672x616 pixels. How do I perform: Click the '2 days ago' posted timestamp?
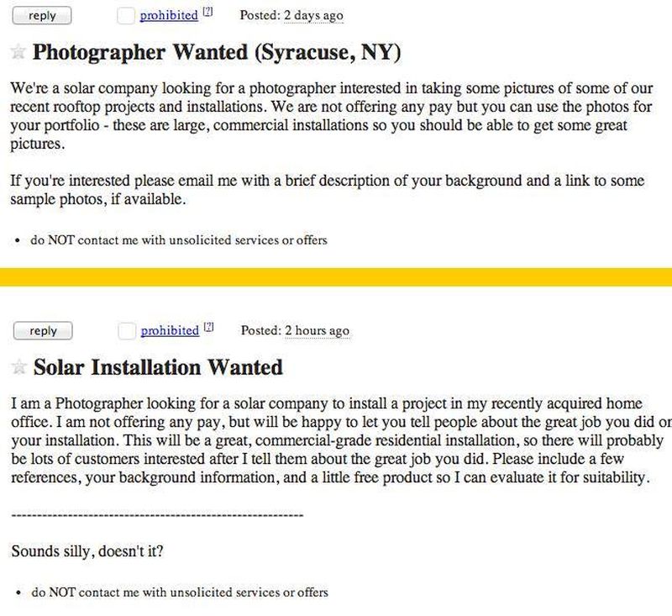click(x=313, y=15)
